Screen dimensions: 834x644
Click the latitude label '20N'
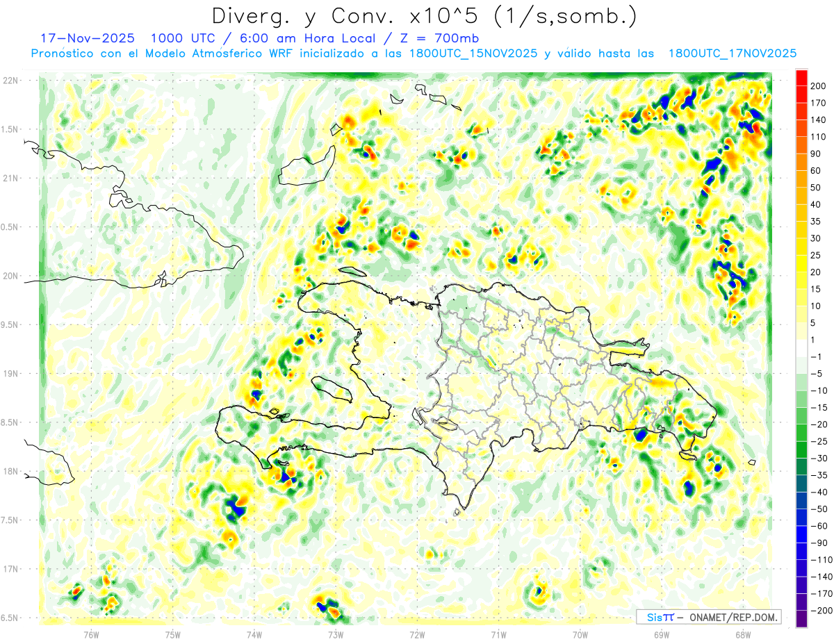click(10, 276)
